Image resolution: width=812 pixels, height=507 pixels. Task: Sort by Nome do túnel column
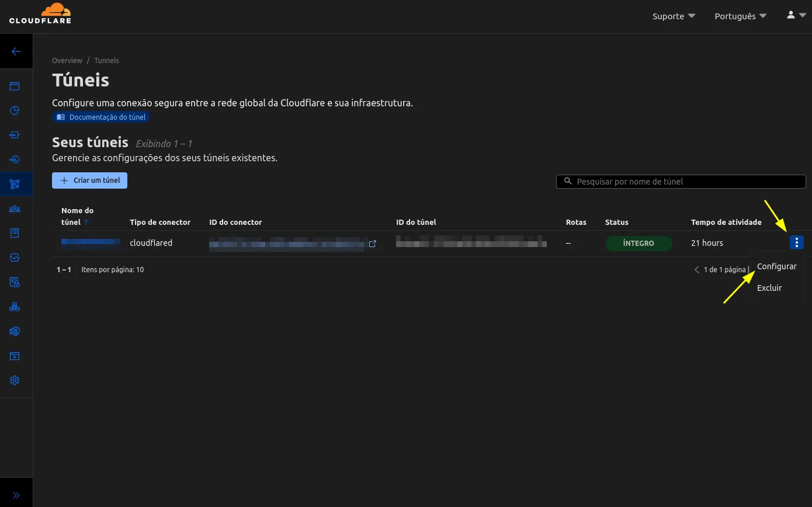point(77,216)
